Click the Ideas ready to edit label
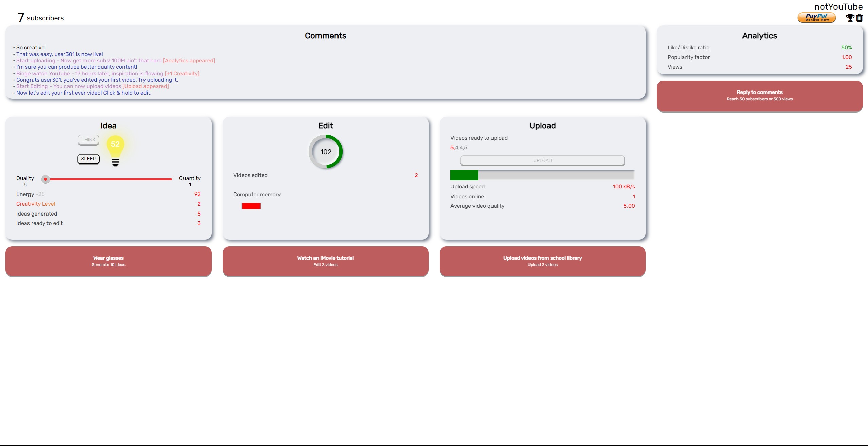868x446 pixels. coord(39,223)
